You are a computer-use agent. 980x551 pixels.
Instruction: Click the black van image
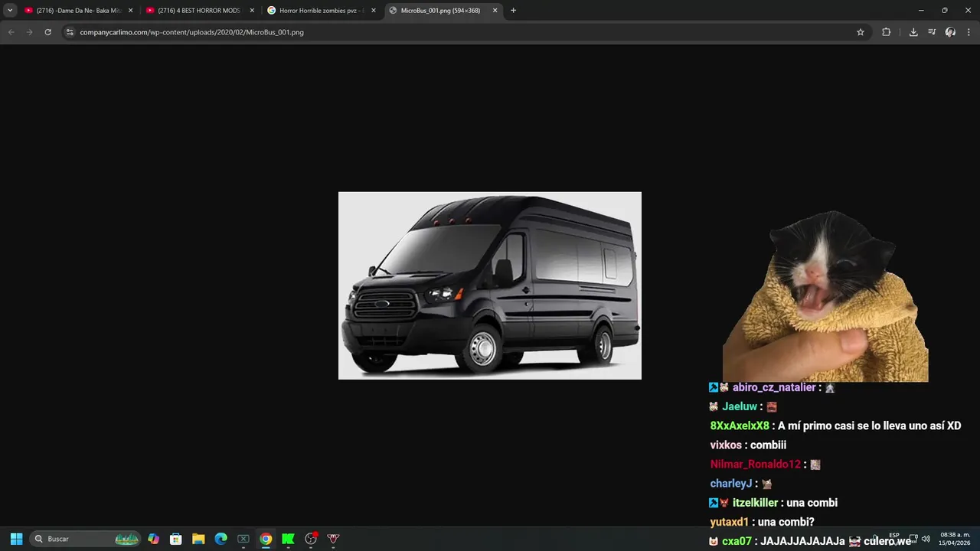click(x=490, y=285)
